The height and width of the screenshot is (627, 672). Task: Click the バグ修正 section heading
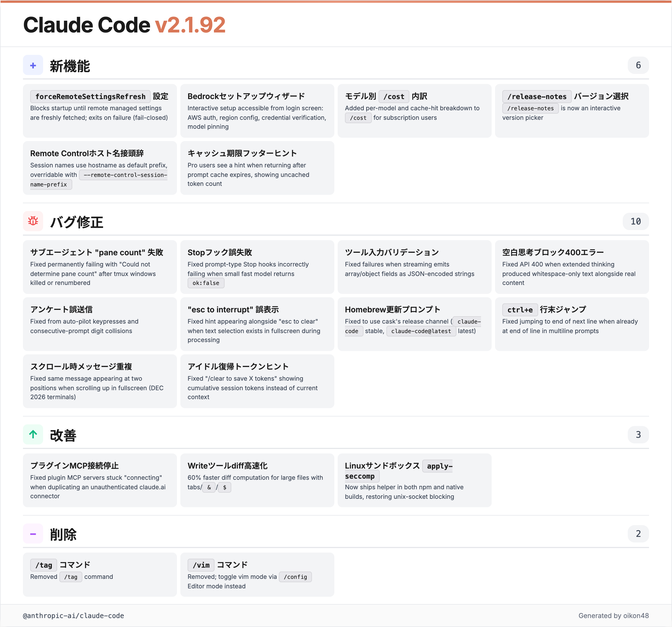77,222
